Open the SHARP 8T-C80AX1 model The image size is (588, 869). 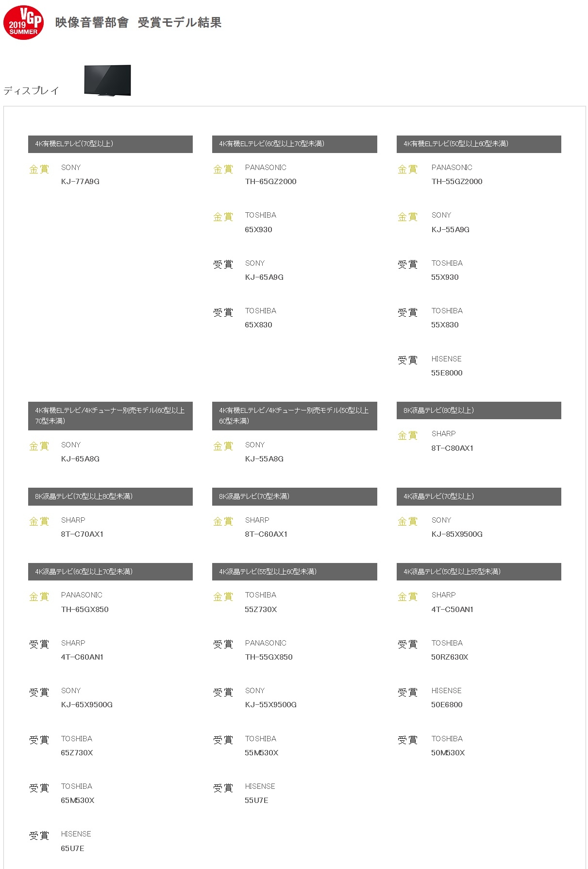point(452,448)
